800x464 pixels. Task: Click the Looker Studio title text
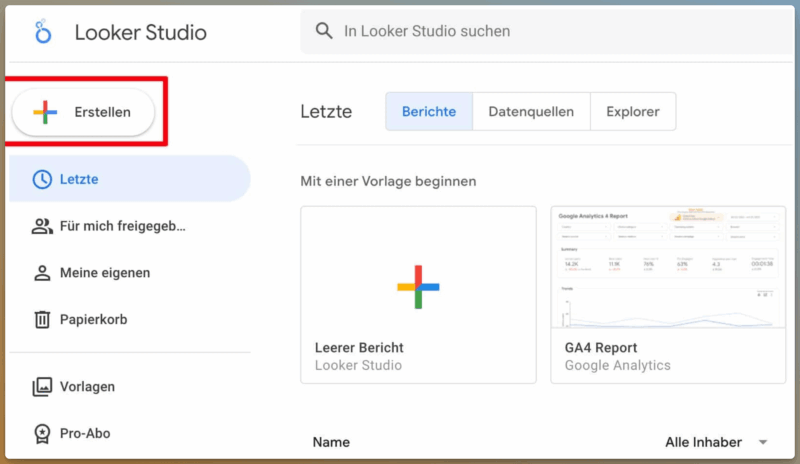tap(141, 33)
